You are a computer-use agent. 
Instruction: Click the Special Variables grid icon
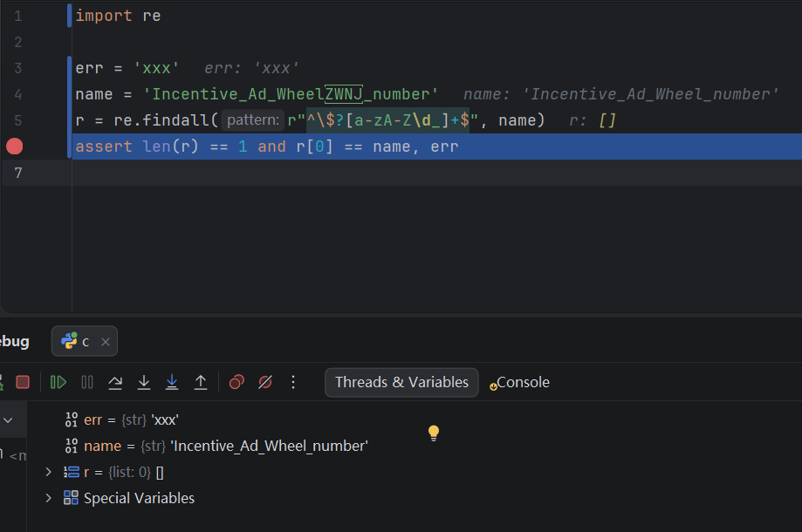71,498
